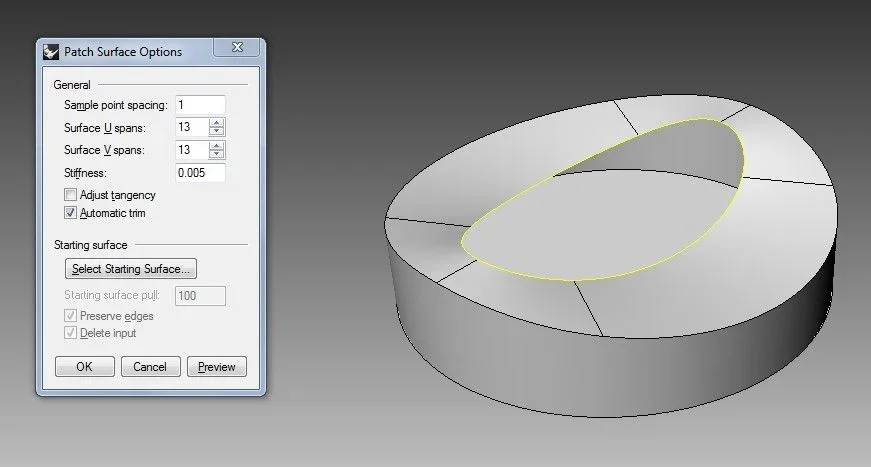
Task: Toggle the Preserve edges checkbox
Action: [x=70, y=316]
